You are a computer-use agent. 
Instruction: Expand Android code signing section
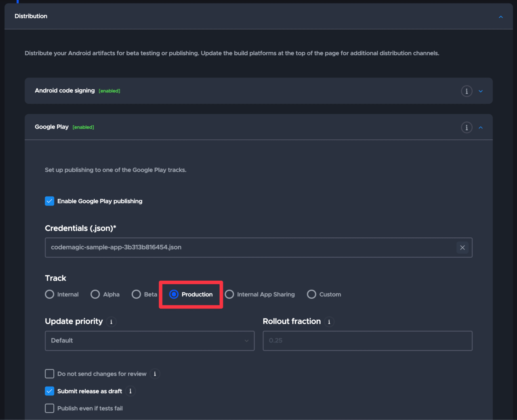point(481,91)
